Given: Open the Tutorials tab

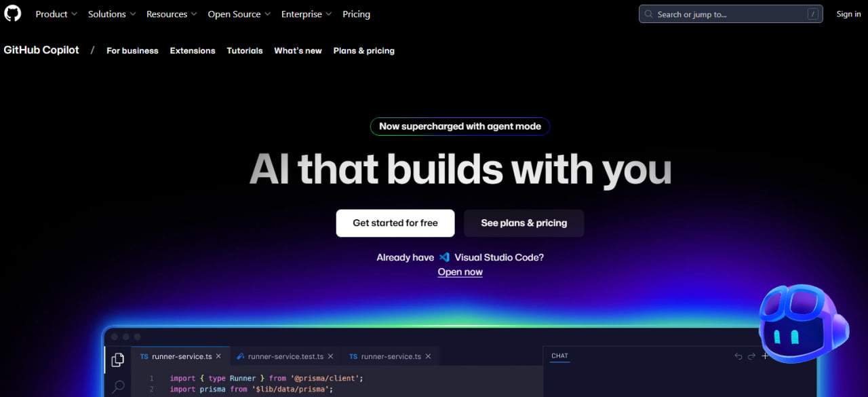Looking at the screenshot, I should click(245, 51).
